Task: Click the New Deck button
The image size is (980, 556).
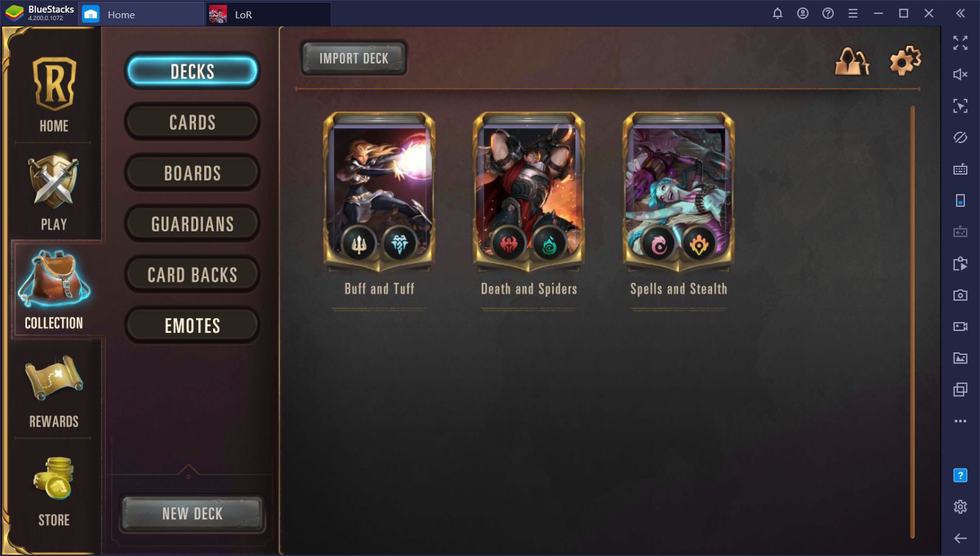Action: [192, 514]
